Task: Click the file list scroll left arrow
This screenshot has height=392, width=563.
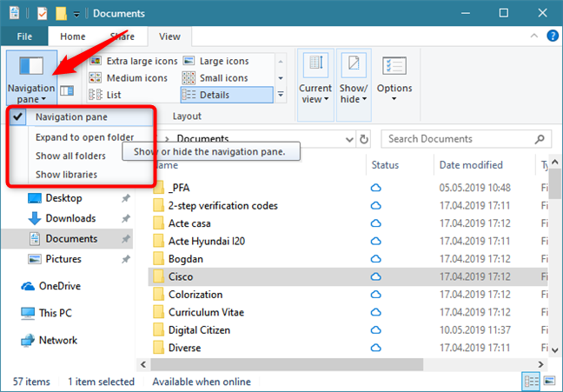Action: pos(143,364)
